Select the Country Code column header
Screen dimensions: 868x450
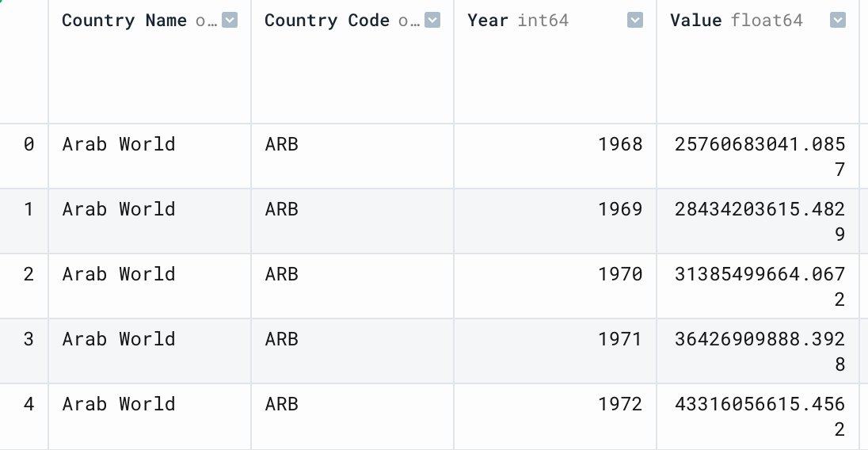click(352, 62)
